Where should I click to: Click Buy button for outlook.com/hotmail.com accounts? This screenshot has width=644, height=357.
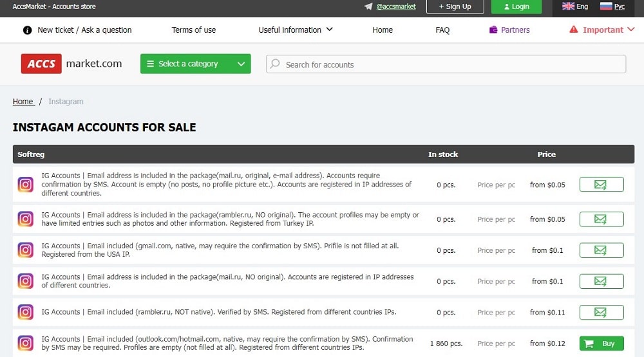(601, 343)
